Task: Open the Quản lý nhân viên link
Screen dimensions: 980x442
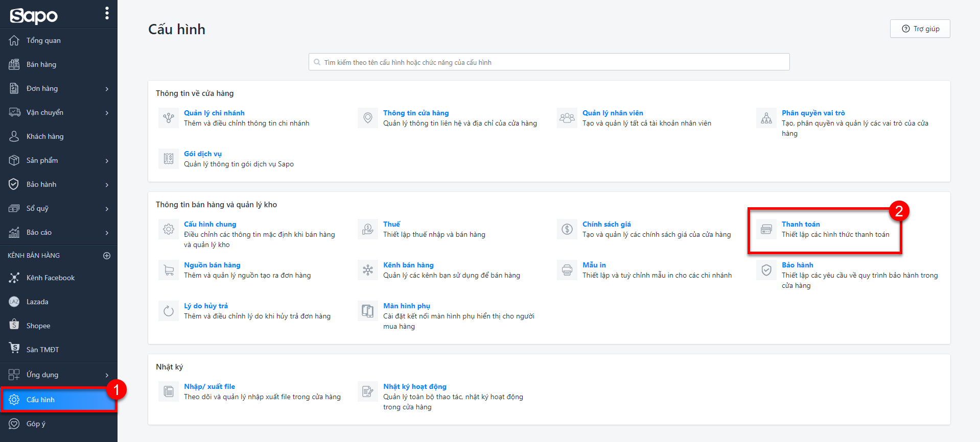Action: pos(612,113)
